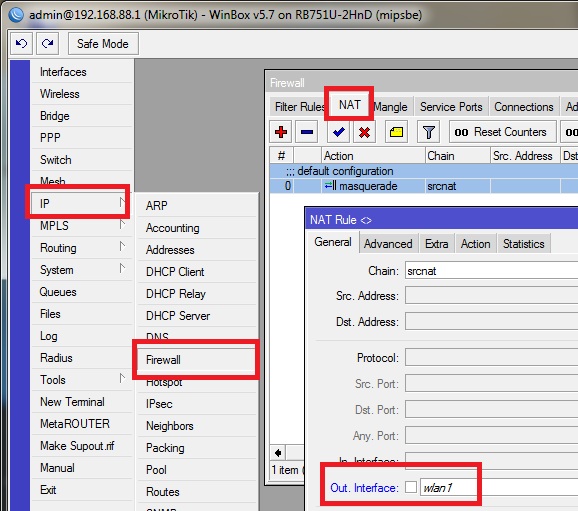Click the yellow comment note icon
Viewport: 578px width, 511px height.
click(396, 132)
